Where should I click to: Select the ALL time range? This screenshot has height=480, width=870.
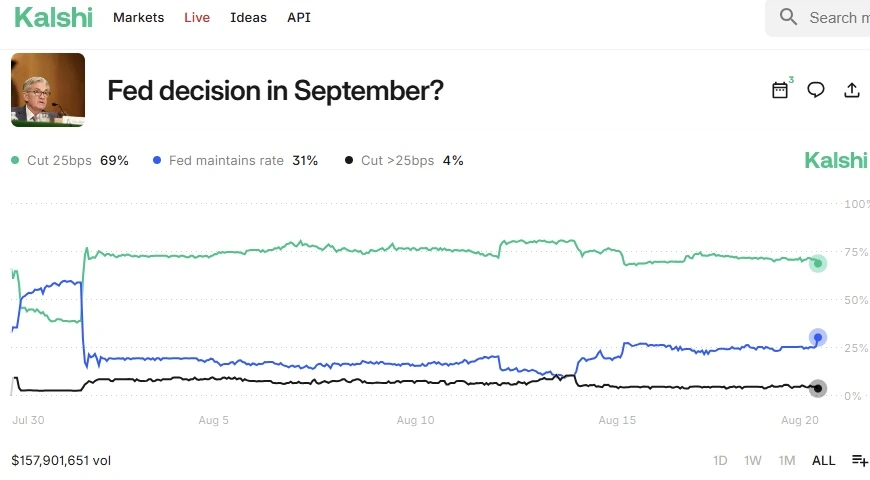click(x=823, y=461)
